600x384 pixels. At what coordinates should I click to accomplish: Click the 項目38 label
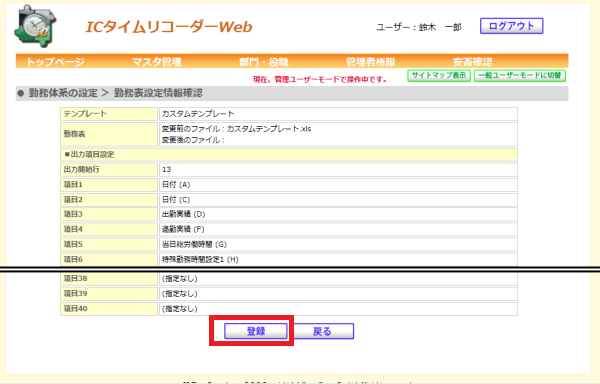109,279
